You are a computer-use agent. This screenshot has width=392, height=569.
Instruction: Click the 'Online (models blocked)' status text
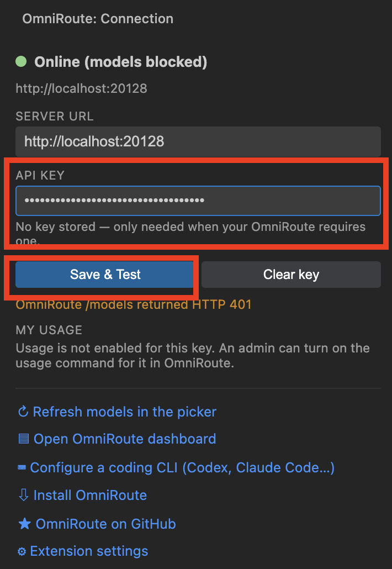point(121,62)
